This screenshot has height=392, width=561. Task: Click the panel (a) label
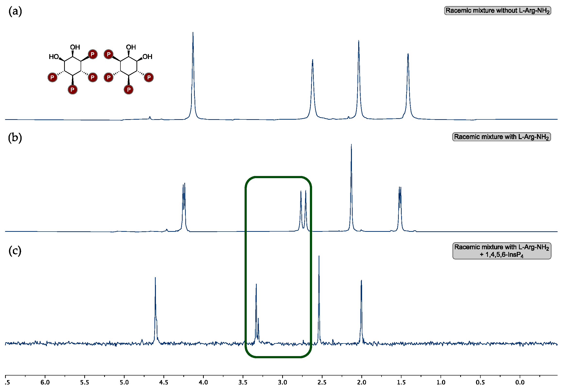point(15,11)
